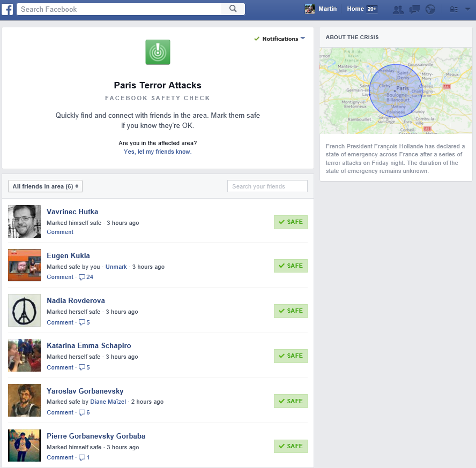476x468 pixels.
Task: Open Nadia Rovderova's peace-sign photo
Action: coord(24,310)
